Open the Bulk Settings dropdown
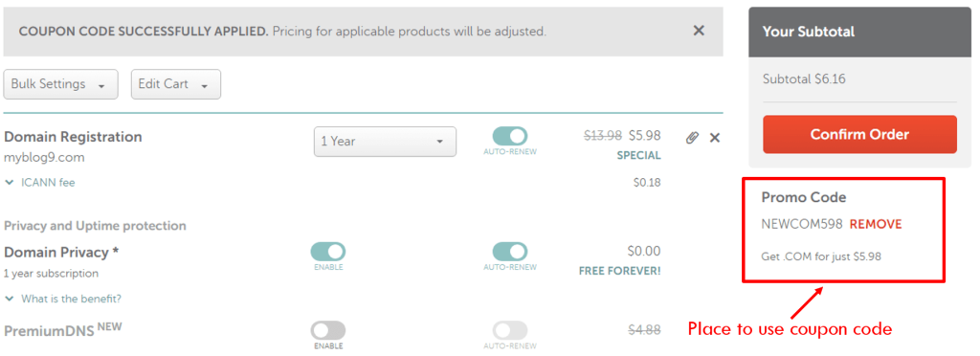Screen dimensions: 980x356 coord(60,84)
